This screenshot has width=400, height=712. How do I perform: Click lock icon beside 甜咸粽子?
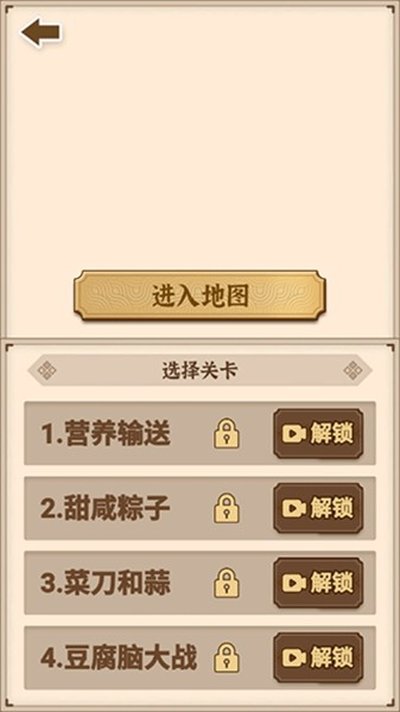coord(227,508)
